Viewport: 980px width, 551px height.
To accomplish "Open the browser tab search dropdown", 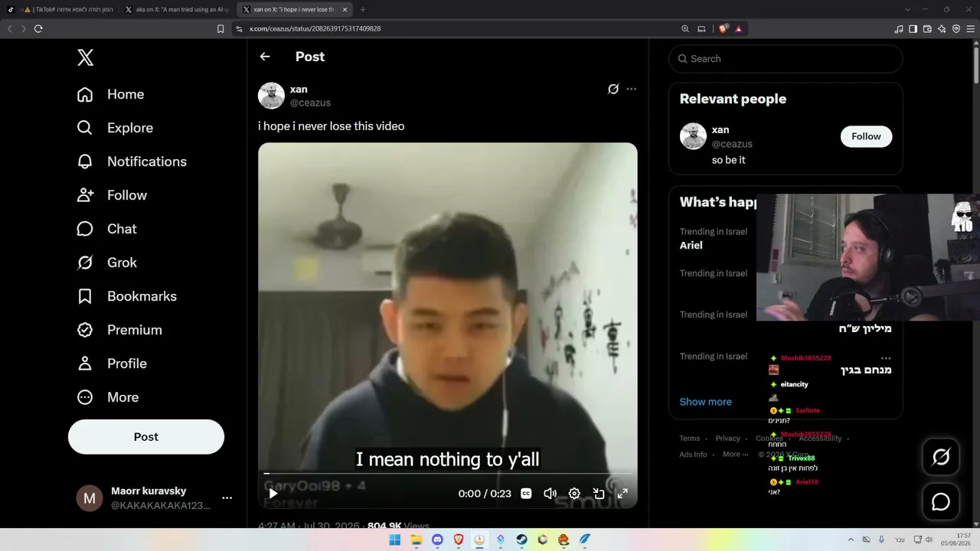I will pyautogui.click(x=907, y=10).
